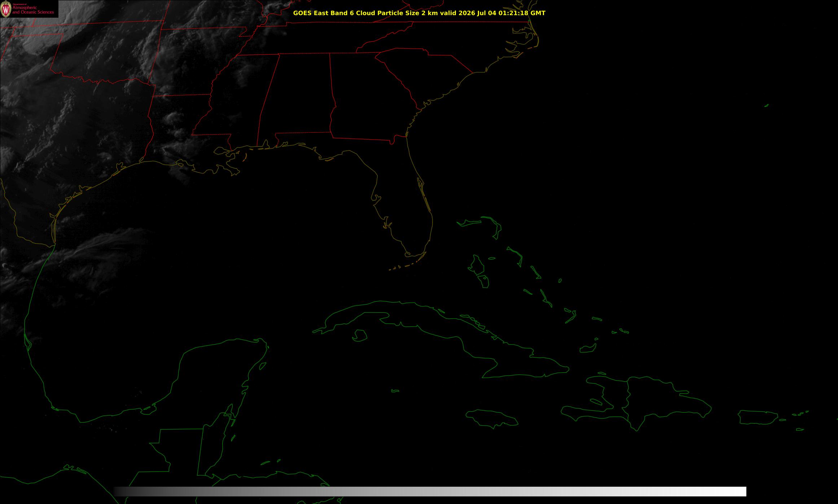838x504 pixels.
Task: Click the GOES East Band 6 title text
Action: click(419, 13)
